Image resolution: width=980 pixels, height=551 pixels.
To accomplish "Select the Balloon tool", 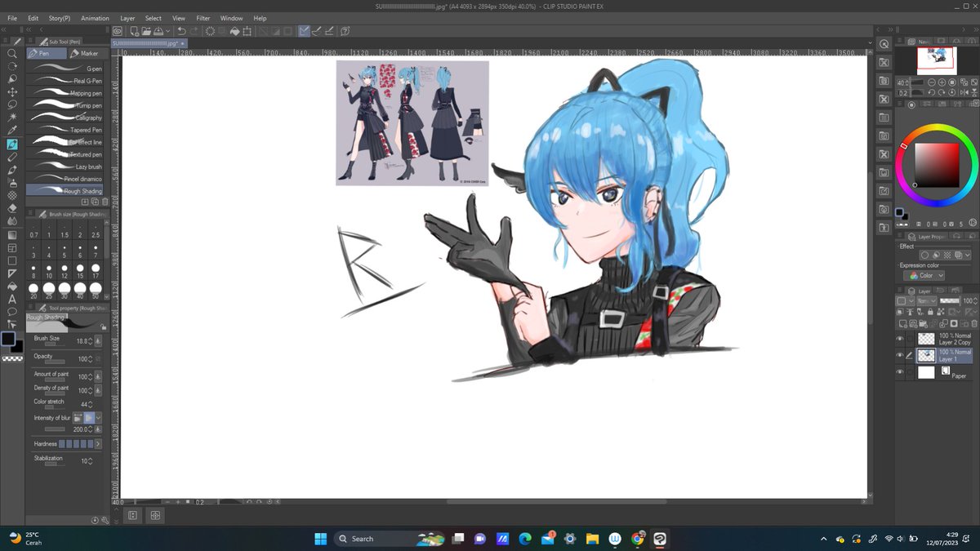I will tap(12, 312).
